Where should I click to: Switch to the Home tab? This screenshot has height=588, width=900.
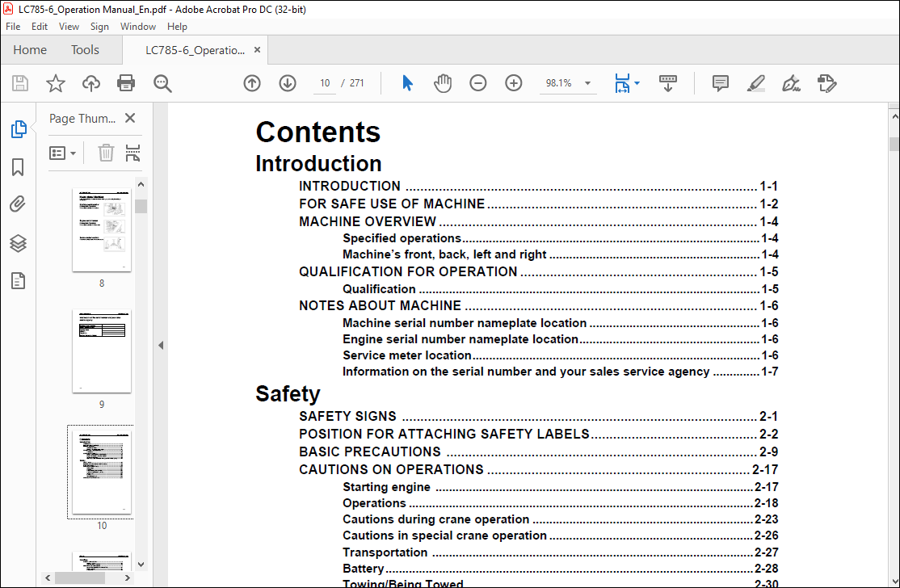pos(30,50)
